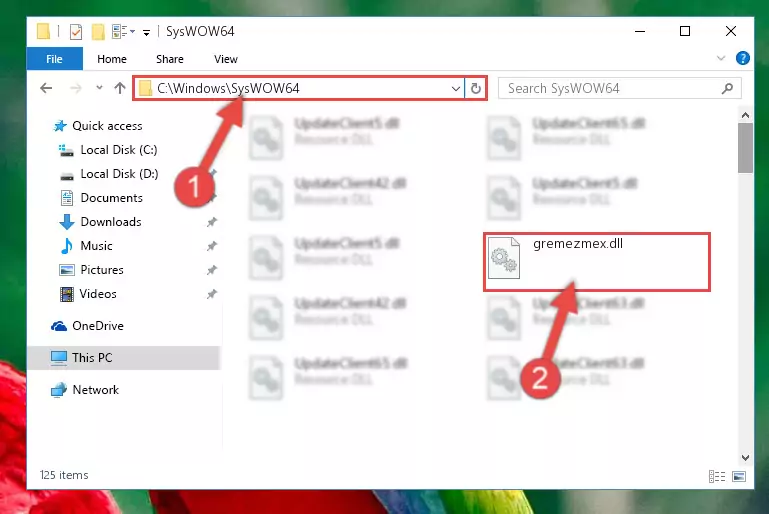This screenshot has height=514, width=769.
Task: Select Network in navigation pane
Action: [x=96, y=390]
